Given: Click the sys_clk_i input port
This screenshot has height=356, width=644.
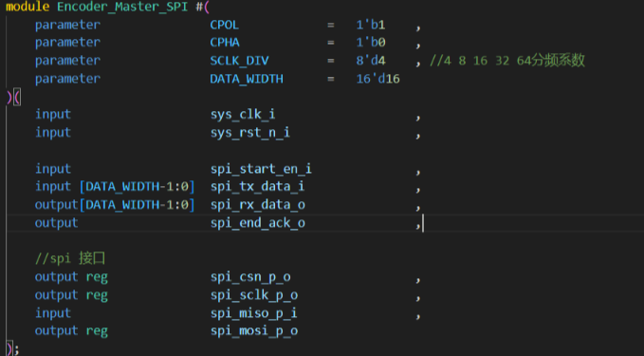Looking at the screenshot, I should [243, 114].
